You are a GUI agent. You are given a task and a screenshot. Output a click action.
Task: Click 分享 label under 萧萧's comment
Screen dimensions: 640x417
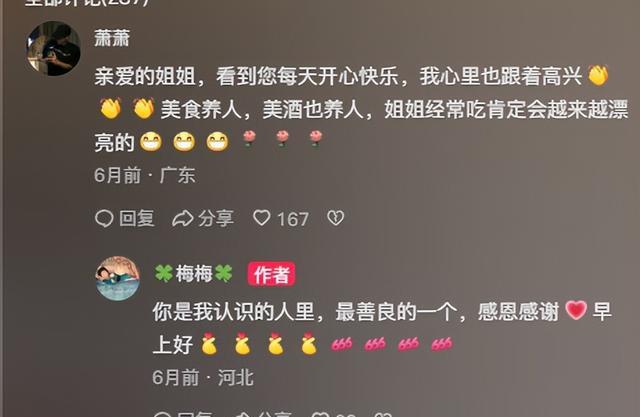[216, 218]
